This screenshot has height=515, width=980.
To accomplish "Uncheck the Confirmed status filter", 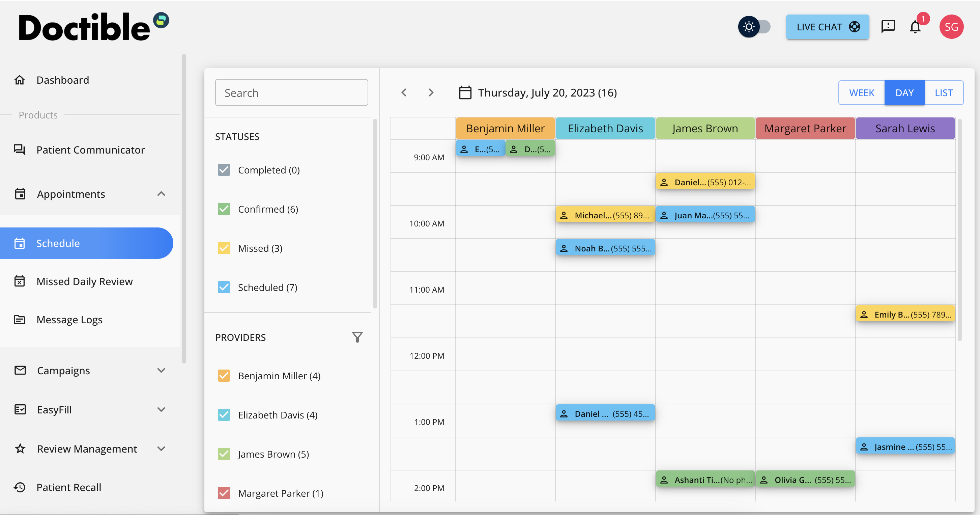I will click(x=224, y=209).
